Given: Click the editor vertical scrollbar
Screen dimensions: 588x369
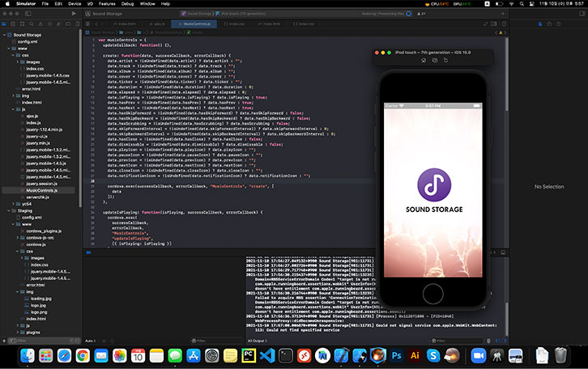Looking at the screenshot, I should (507, 75).
